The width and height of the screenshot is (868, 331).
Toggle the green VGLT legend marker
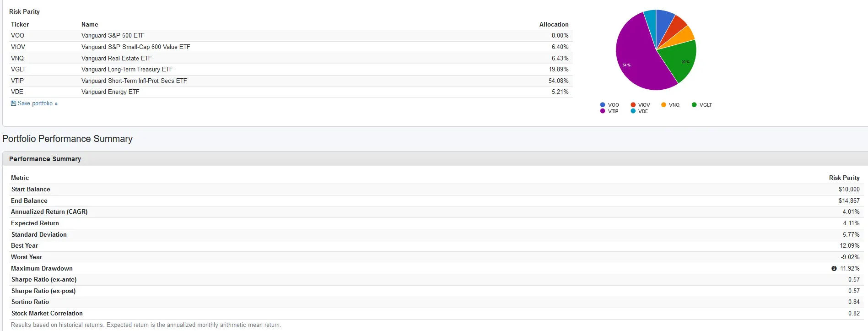pos(694,105)
